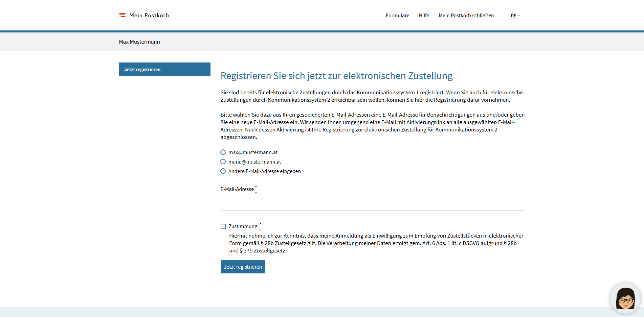
Task: Click the Zustimmung label text
Action: (x=243, y=226)
